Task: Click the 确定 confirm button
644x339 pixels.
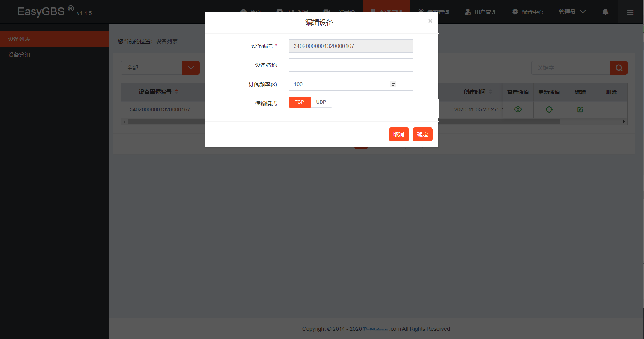Action: [422, 134]
